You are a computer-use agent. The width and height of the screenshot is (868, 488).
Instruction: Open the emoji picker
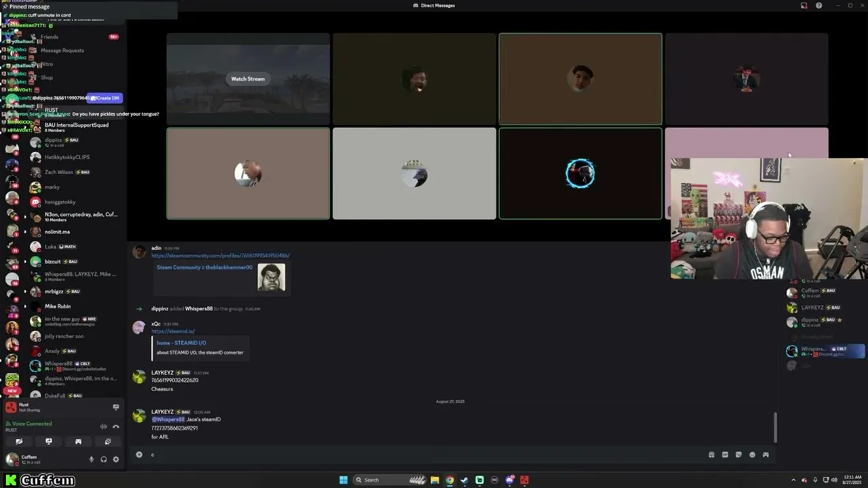pyautogui.click(x=752, y=455)
